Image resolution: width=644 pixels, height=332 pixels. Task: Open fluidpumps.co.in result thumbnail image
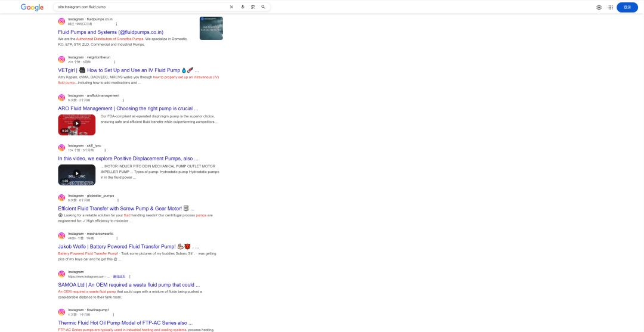211,29
